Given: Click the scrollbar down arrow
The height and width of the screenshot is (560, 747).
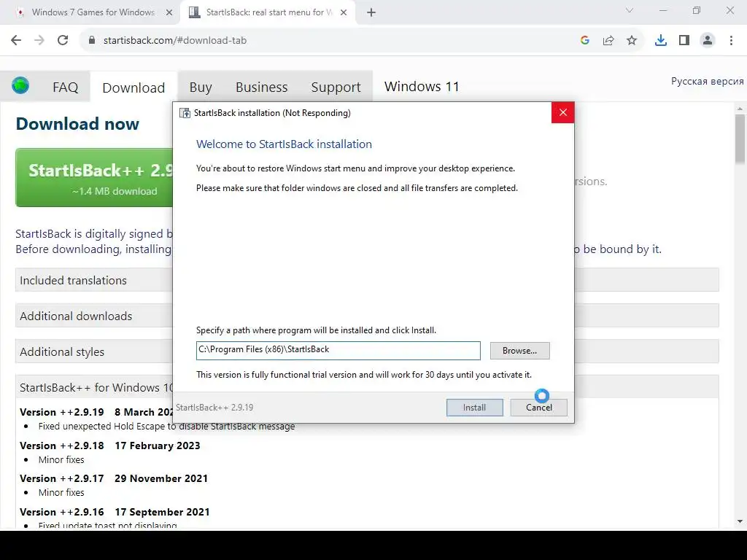Looking at the screenshot, I should 740,521.
